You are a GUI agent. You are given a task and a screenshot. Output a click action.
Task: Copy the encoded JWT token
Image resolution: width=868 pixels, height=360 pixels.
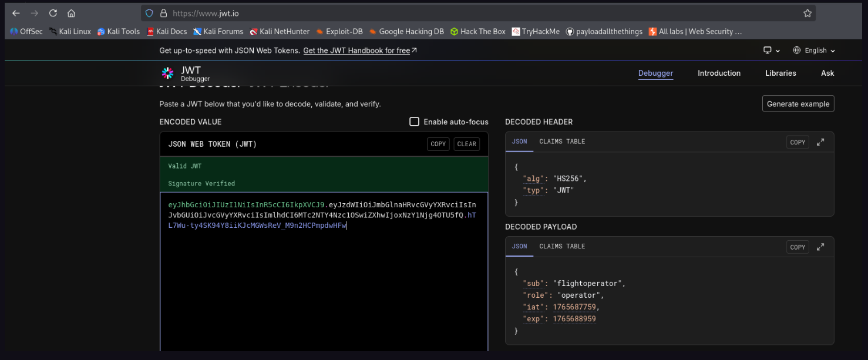438,144
